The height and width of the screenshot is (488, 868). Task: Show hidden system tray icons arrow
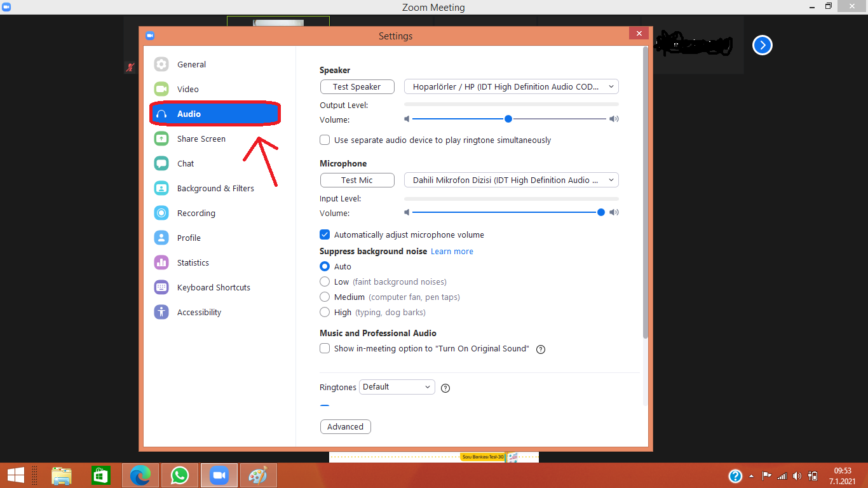tap(752, 476)
